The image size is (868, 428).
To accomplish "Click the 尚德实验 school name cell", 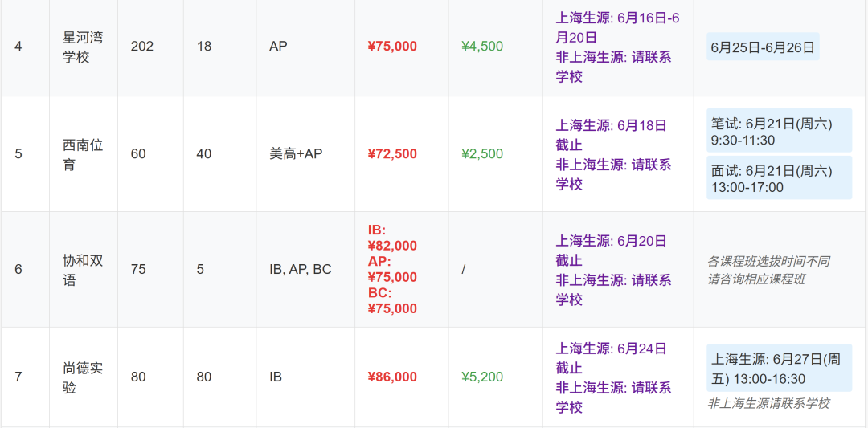I will click(83, 377).
